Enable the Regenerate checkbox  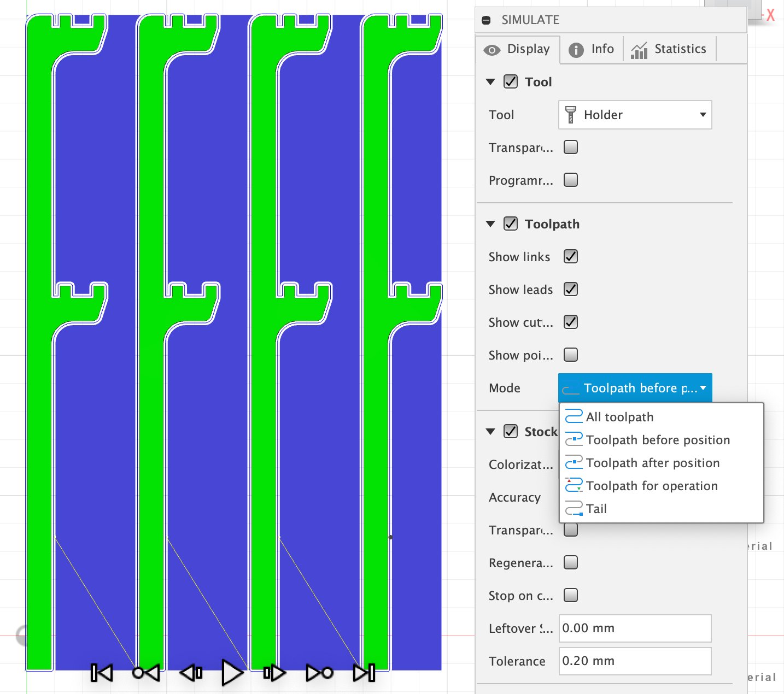(571, 562)
